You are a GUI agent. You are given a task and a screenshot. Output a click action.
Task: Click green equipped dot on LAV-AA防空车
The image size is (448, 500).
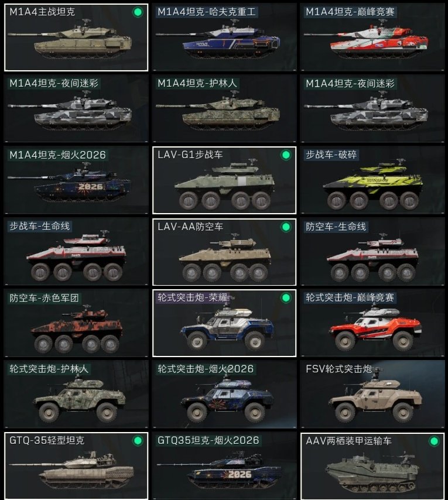[x=286, y=227]
